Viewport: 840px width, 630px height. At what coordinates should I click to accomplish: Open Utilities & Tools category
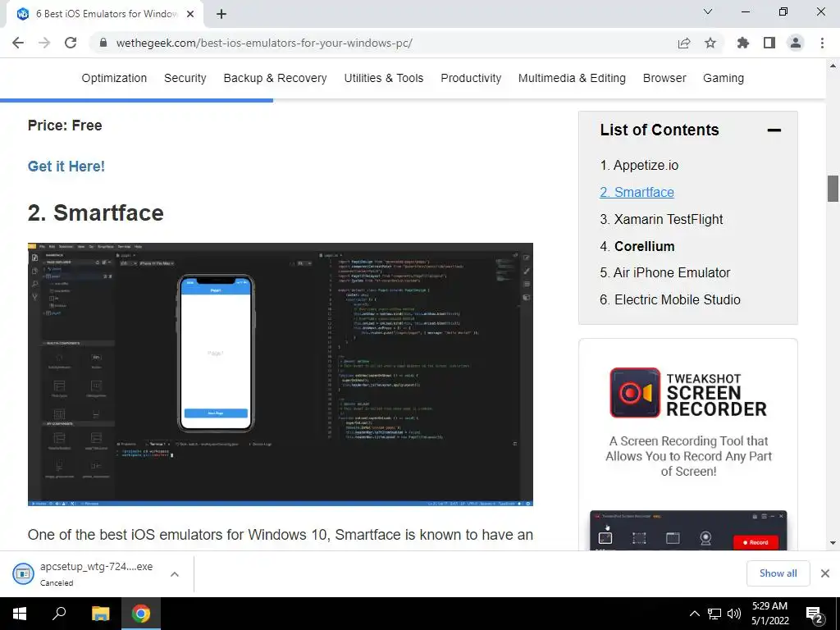(384, 78)
